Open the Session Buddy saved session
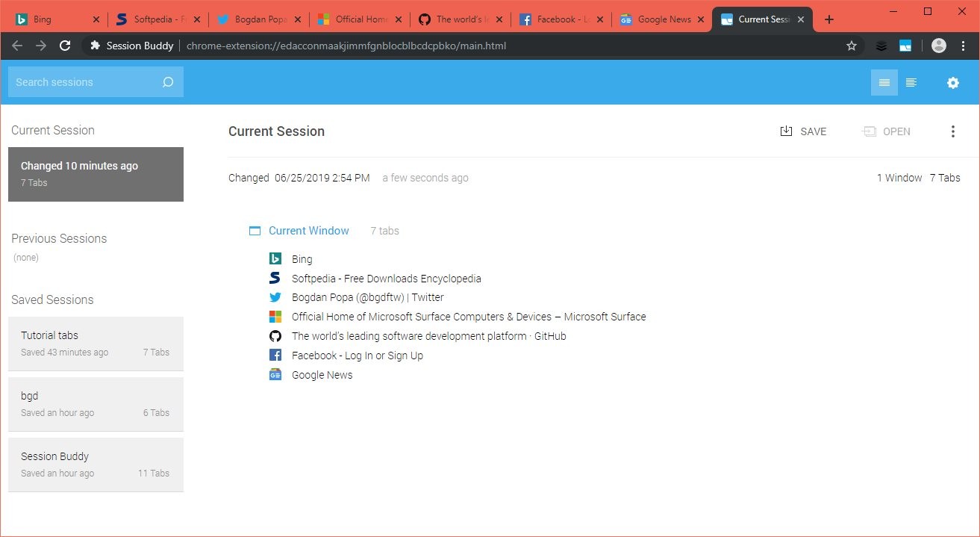980x537 pixels. point(96,465)
